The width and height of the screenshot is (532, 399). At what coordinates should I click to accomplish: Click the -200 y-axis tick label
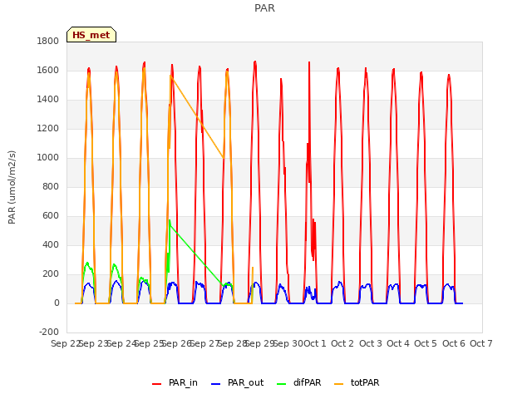[x=49, y=332]
